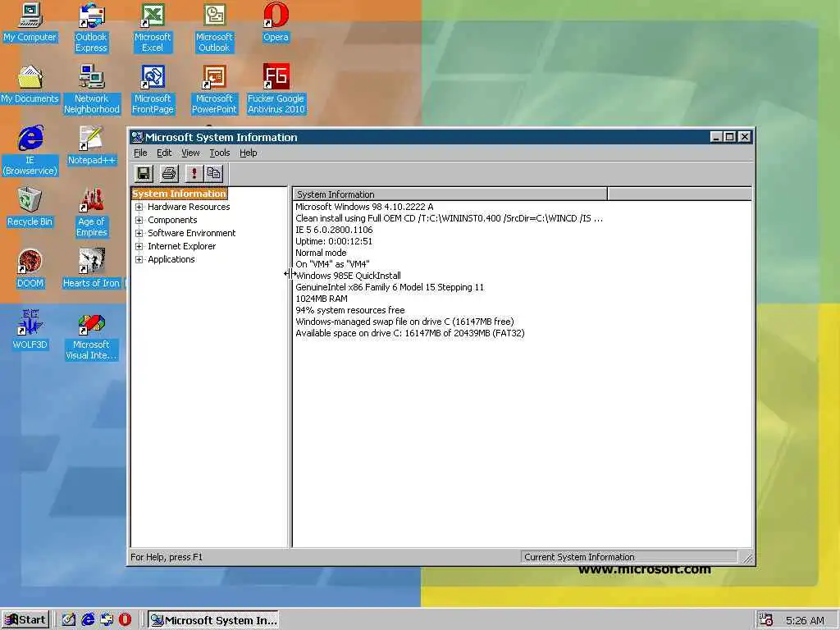Click the empty second column header
Image resolution: width=840 pixels, height=630 pixels.
(679, 194)
